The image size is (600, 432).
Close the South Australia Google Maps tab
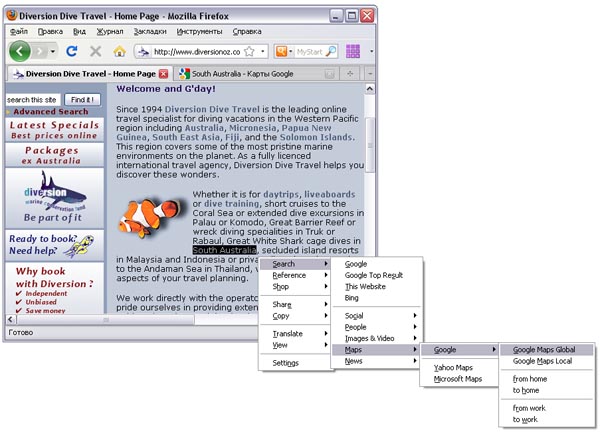[329, 74]
